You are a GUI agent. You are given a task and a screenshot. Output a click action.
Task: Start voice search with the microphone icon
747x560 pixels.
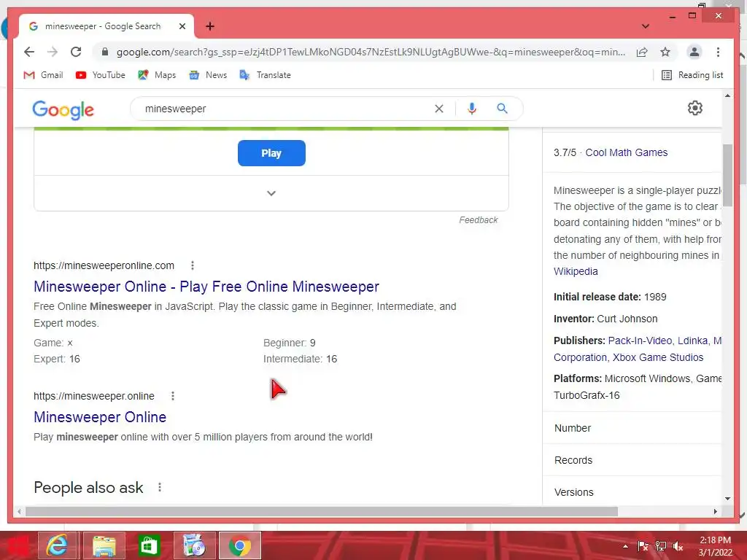point(472,109)
